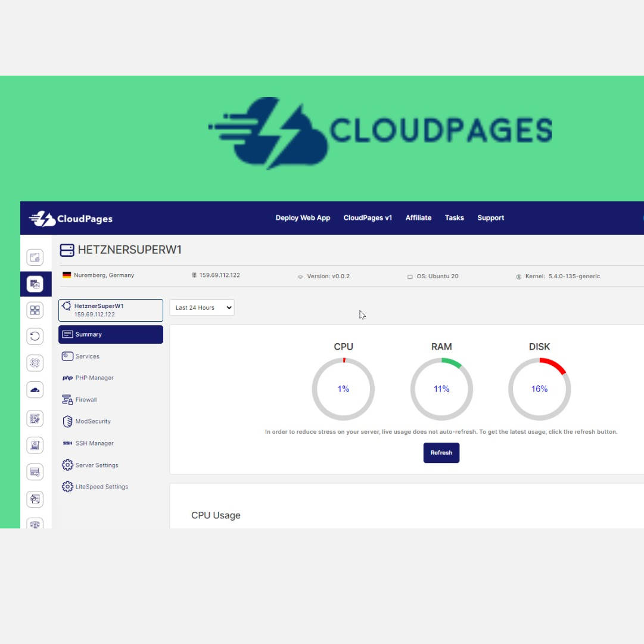
Task: Click the DISK 16% usage gauge
Action: [x=539, y=389]
